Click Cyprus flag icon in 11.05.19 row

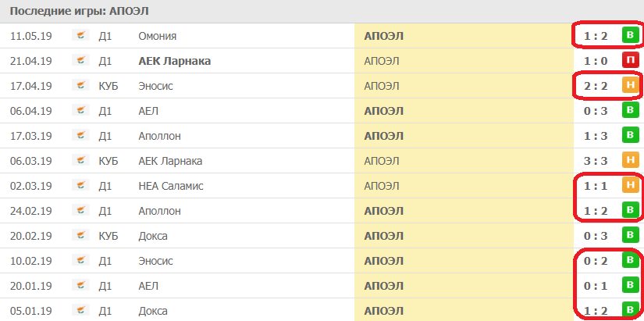tap(80, 36)
